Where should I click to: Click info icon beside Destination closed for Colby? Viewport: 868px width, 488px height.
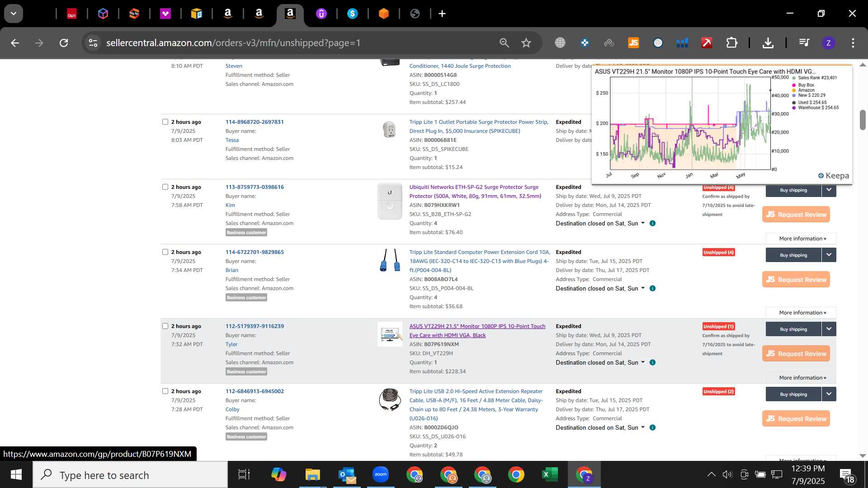point(652,427)
